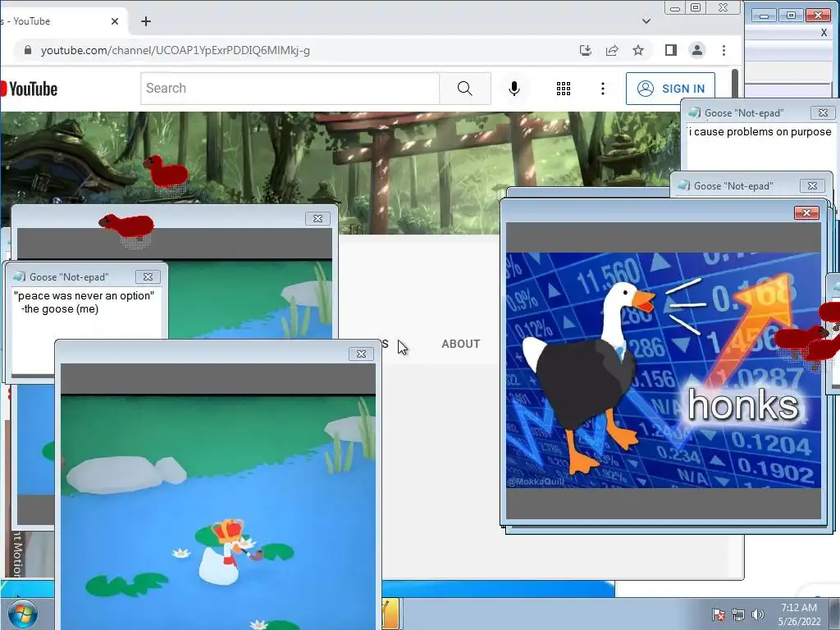
Task: Select the youtube.com channel URL text
Action: click(176, 50)
